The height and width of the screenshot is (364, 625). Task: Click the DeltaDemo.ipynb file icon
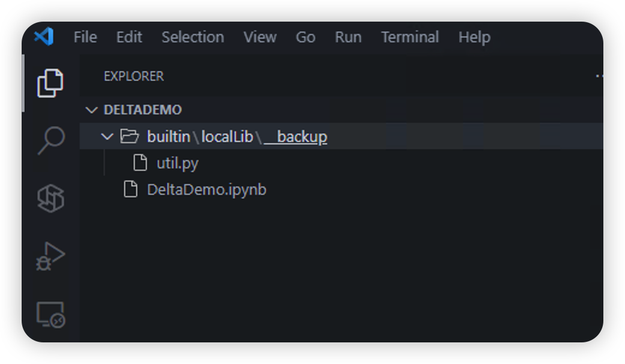tap(130, 189)
